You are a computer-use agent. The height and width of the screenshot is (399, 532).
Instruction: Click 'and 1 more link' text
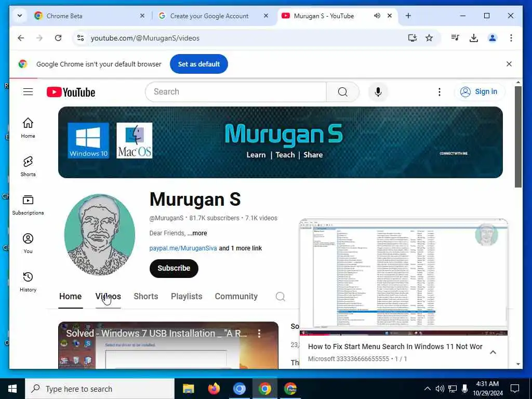(x=240, y=248)
